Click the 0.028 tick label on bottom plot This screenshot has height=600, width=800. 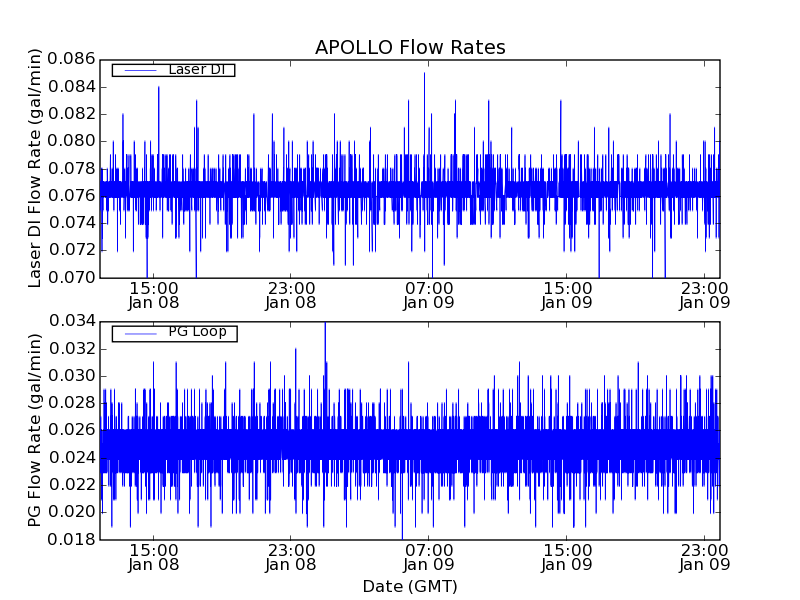(x=71, y=403)
